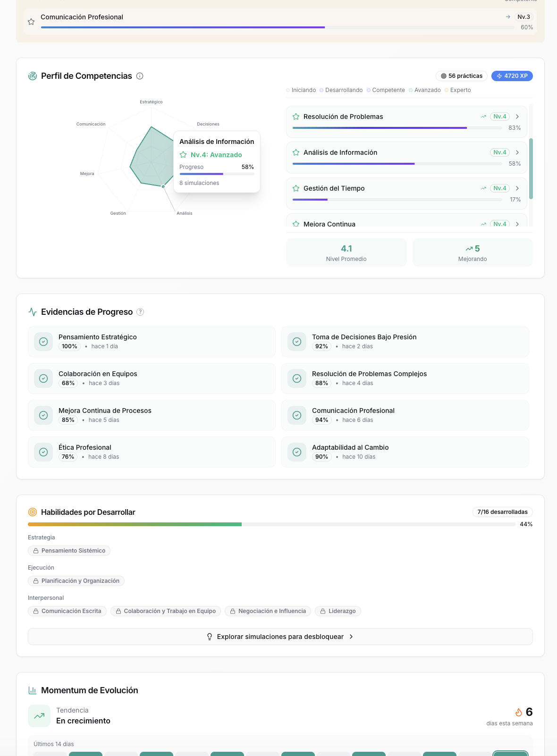Open the Mejorando 5 card
The image size is (557, 756).
click(x=473, y=252)
